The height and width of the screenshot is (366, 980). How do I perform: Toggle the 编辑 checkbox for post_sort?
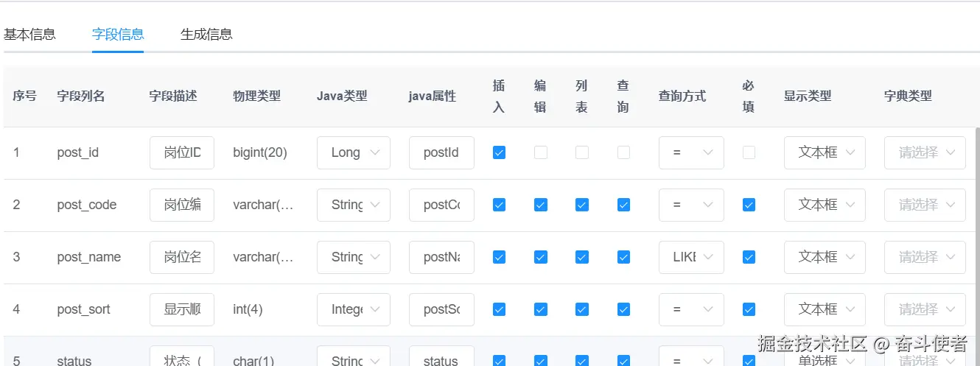(541, 309)
